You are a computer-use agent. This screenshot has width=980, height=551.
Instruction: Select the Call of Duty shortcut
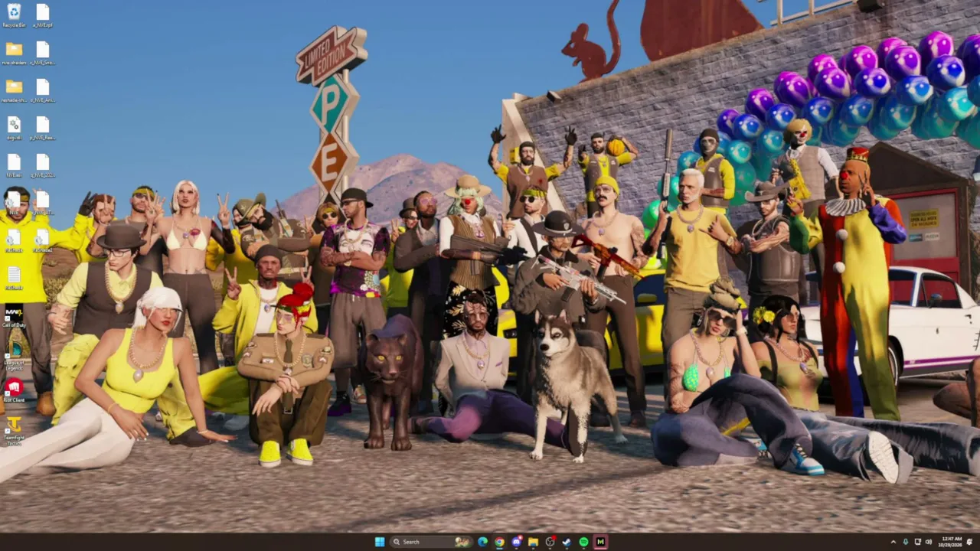(14, 316)
